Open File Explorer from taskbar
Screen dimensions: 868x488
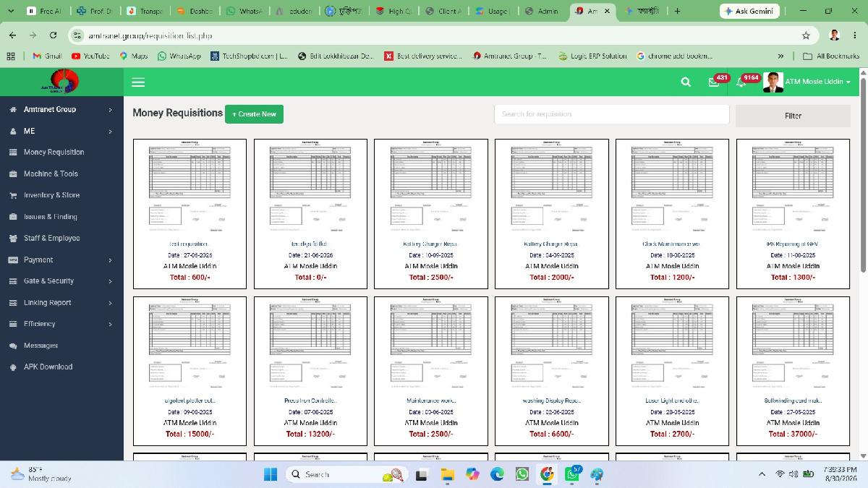[x=447, y=474]
